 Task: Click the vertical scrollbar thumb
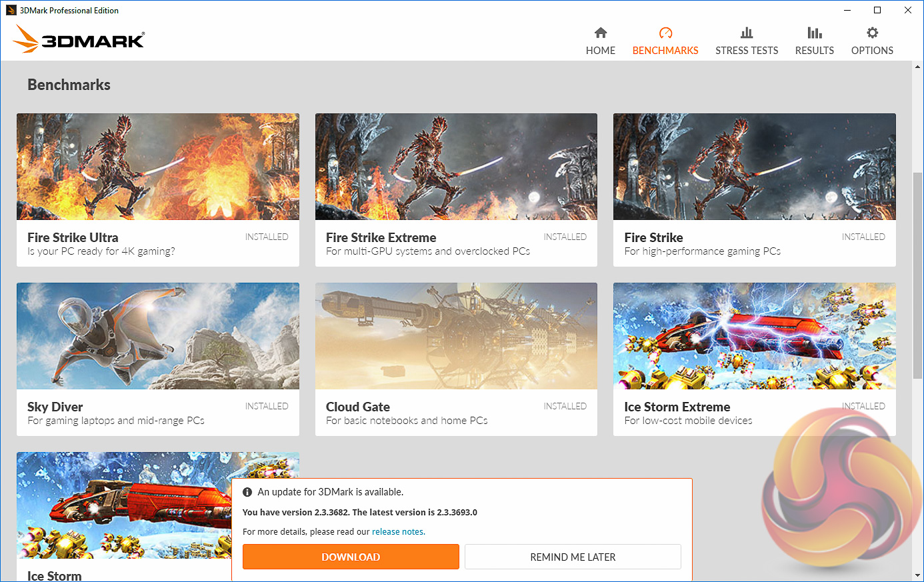click(x=917, y=275)
